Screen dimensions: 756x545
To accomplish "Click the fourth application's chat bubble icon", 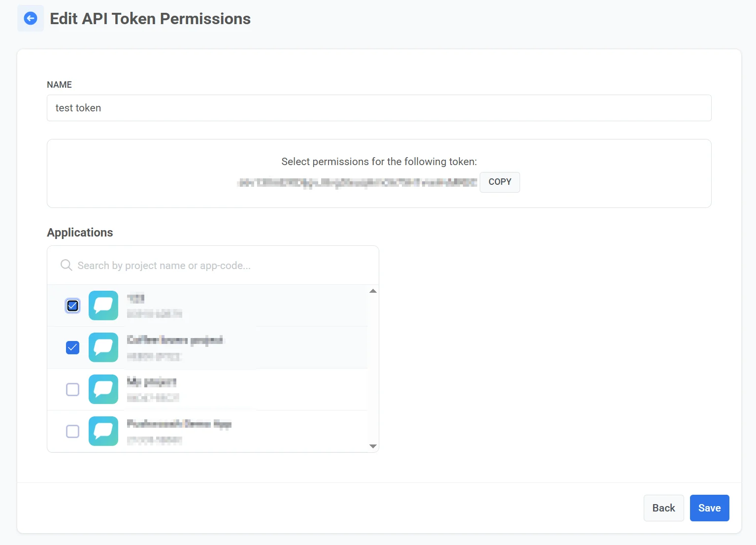I will (103, 431).
